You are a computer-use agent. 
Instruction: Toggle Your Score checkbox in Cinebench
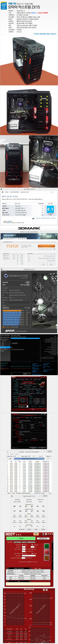point(3,327)
